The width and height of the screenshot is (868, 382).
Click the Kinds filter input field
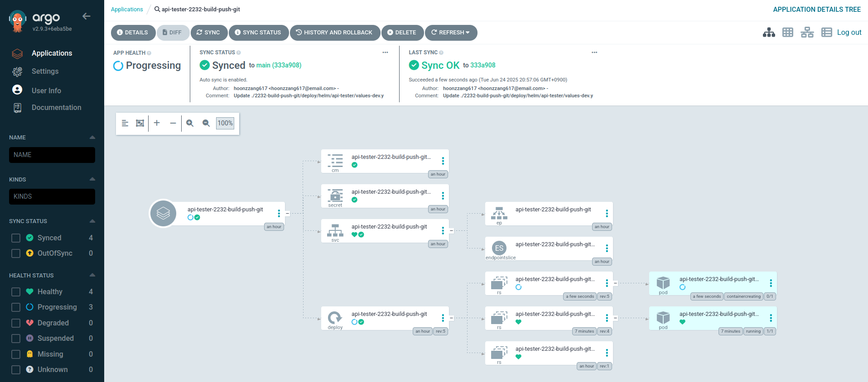(52, 196)
